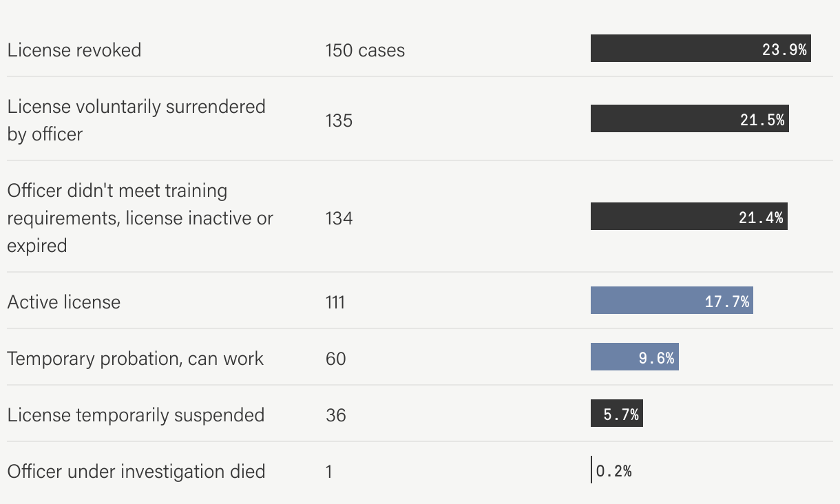
Task: Click the 21.4% training requirements bar
Action: pos(689,216)
